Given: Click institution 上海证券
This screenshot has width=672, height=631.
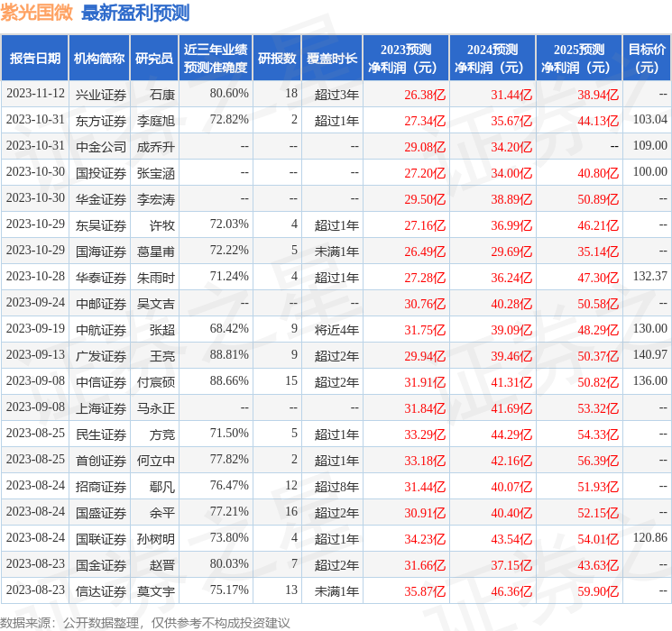Looking at the screenshot, I should tap(101, 408).
